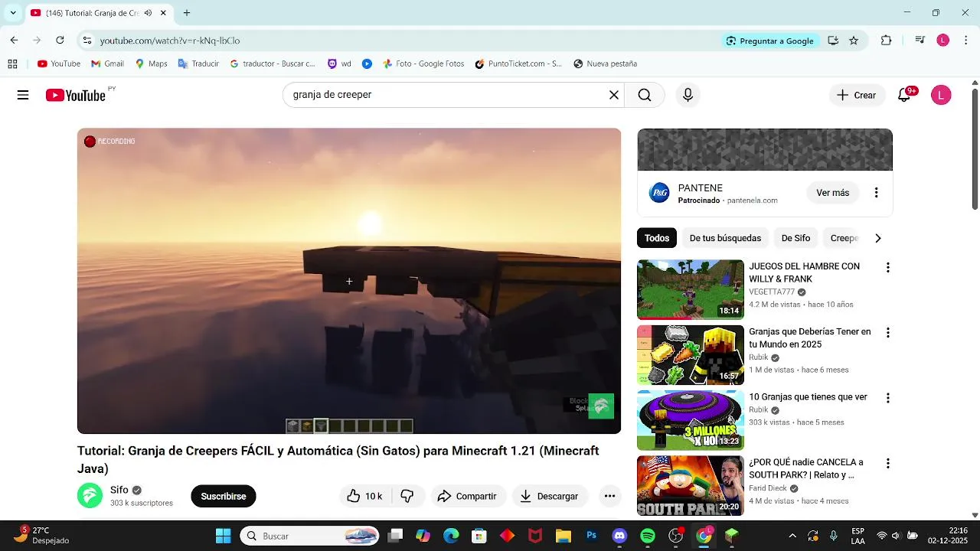
Task: Dislike the video with thumbs down
Action: pos(407,496)
